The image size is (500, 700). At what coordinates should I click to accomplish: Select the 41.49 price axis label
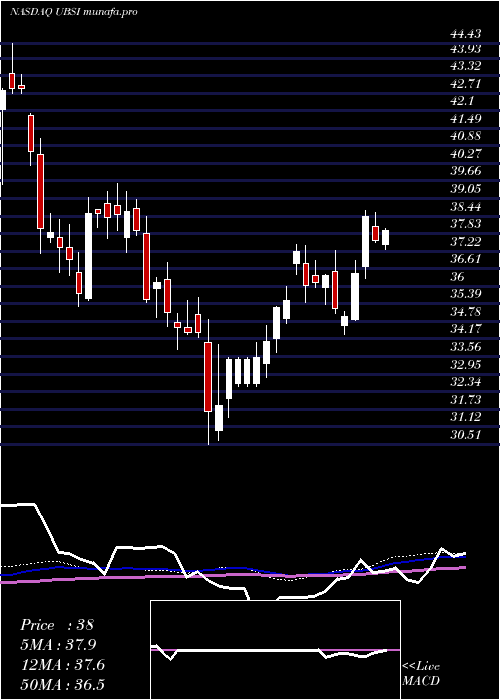click(x=466, y=119)
